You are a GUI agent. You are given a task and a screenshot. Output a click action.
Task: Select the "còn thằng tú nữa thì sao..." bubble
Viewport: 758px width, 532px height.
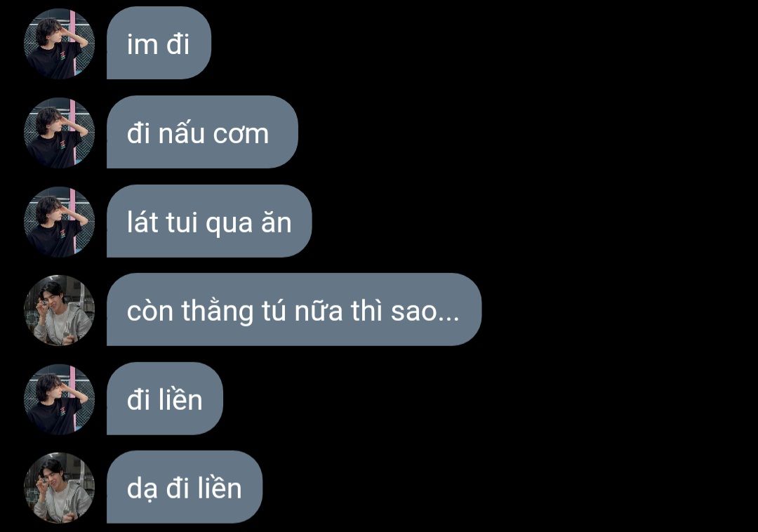294,310
